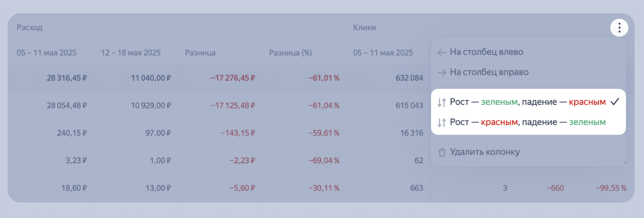This screenshot has width=644, height=218.
Task: Click the checkmark next to the selected color scheme
Action: [x=614, y=102]
